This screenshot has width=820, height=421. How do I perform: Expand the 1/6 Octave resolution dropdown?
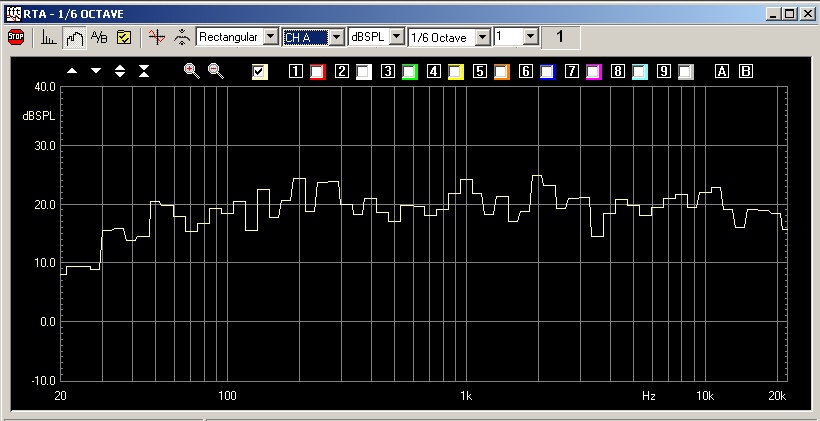click(483, 36)
